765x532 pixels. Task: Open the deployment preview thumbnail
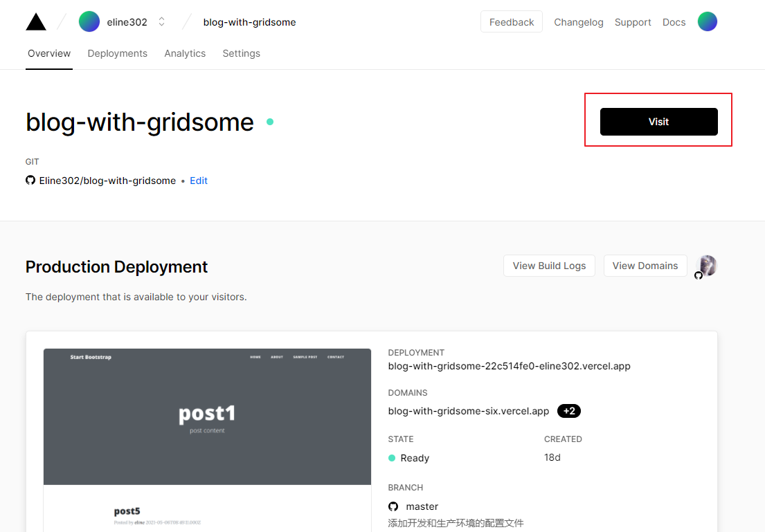tap(208, 440)
